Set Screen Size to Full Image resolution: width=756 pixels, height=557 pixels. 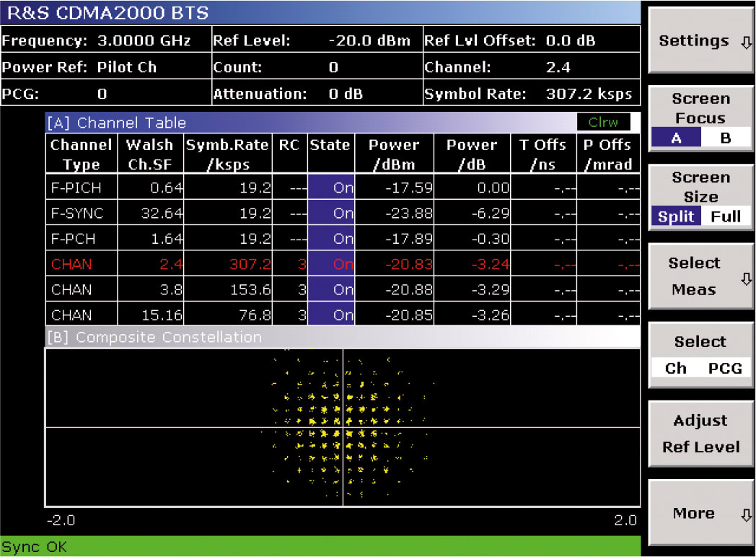tap(726, 216)
